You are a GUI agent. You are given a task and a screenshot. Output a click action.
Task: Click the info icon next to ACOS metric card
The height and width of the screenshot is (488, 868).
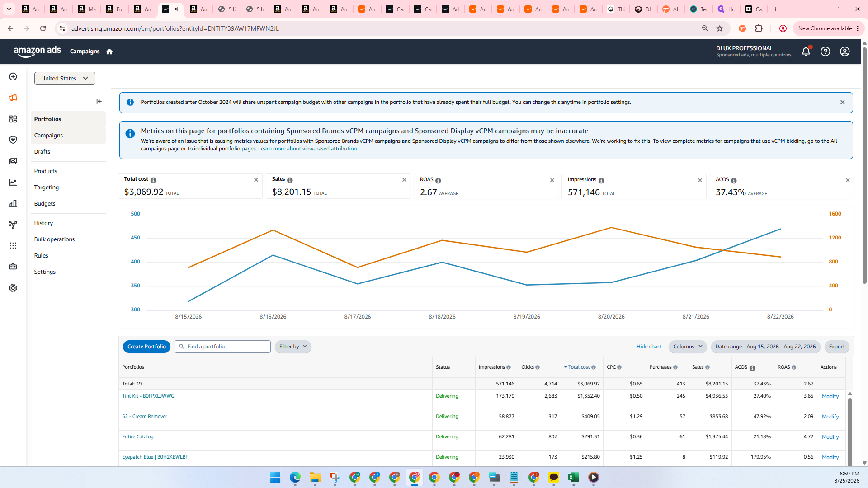tap(734, 181)
